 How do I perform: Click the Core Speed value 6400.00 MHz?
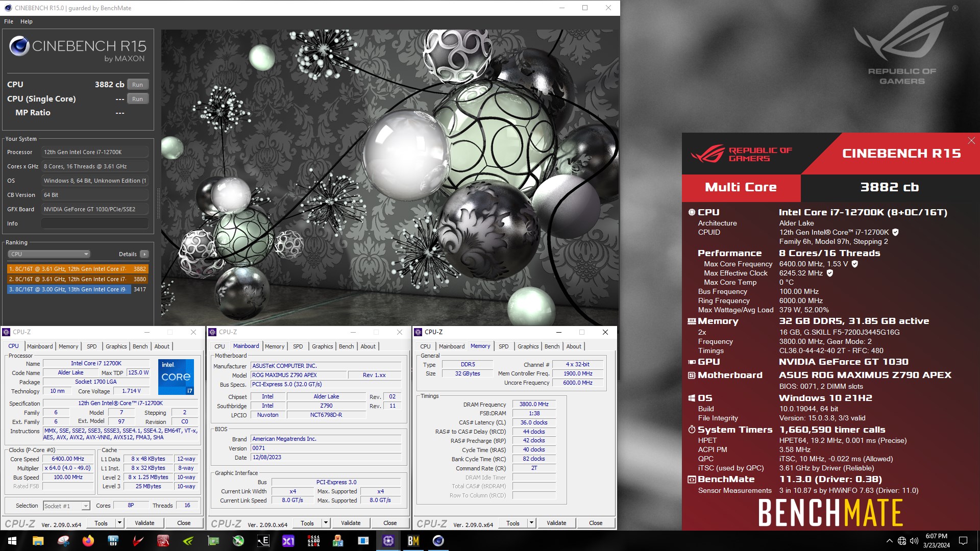click(68, 459)
